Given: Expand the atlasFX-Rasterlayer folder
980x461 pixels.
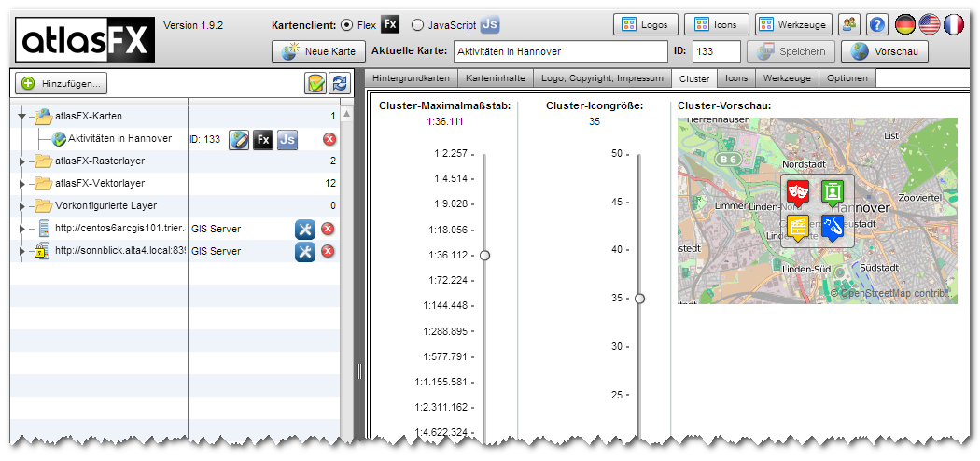Looking at the screenshot, I should pyautogui.click(x=22, y=161).
